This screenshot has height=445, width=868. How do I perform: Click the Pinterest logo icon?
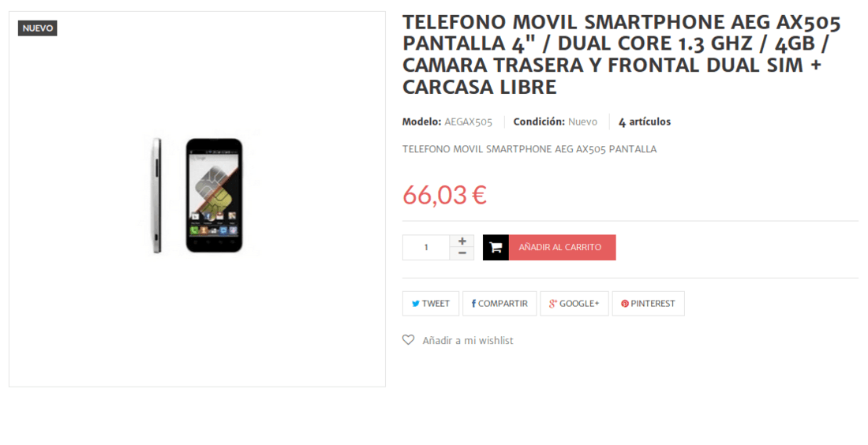pos(624,304)
